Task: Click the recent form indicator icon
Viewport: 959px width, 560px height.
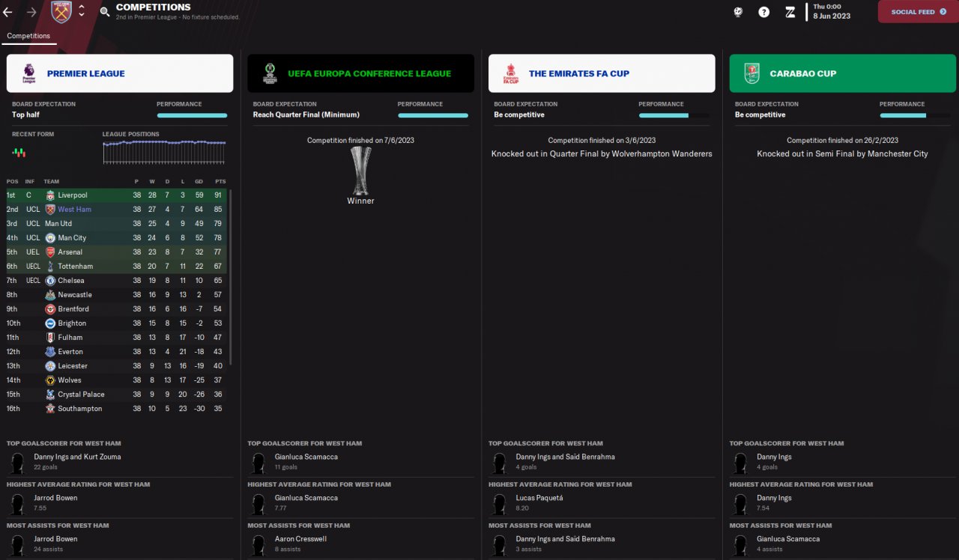Action: tap(19, 152)
